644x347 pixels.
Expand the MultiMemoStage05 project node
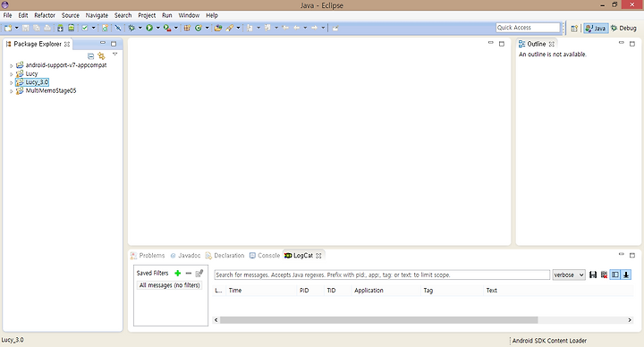pyautogui.click(x=12, y=91)
